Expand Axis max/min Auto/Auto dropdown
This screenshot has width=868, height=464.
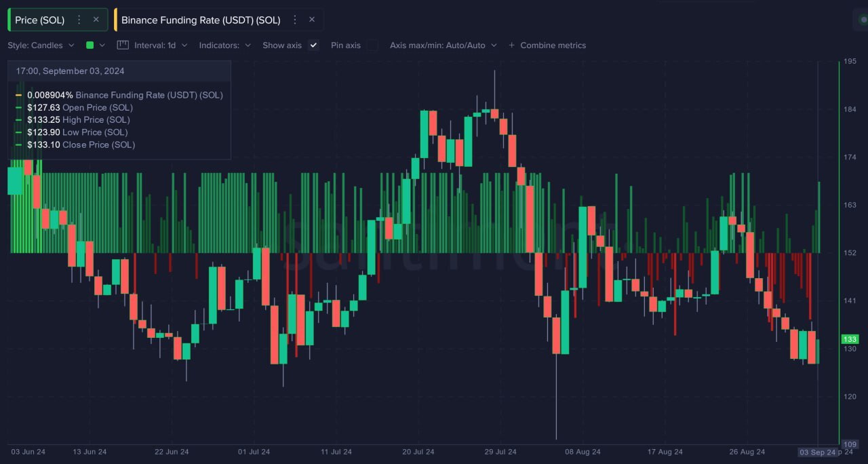[x=443, y=45]
